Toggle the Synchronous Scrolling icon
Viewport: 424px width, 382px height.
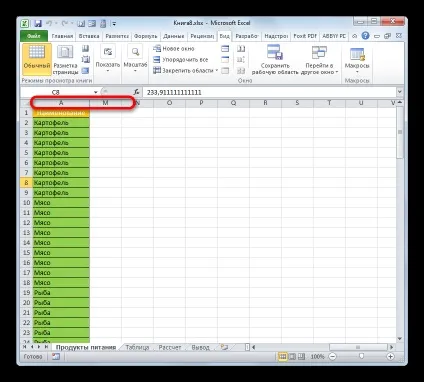(x=241, y=60)
